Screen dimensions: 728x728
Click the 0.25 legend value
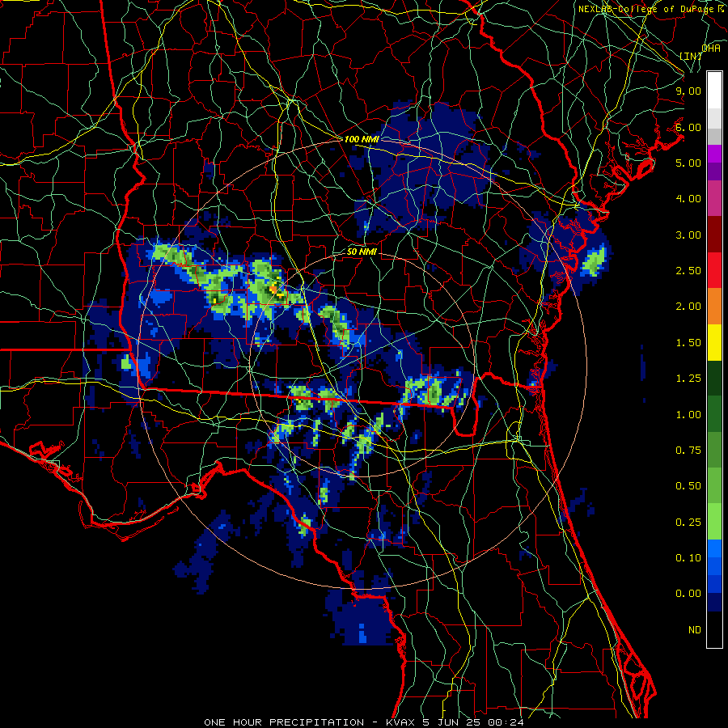[688, 523]
